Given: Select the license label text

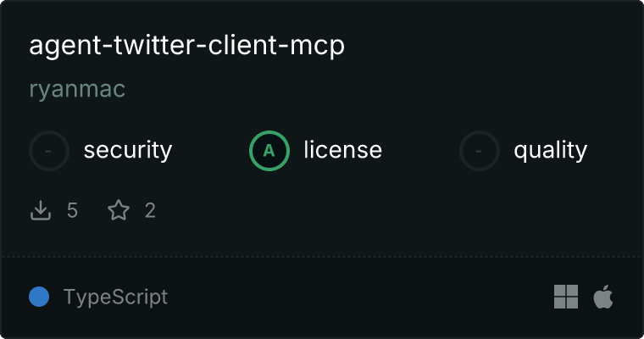Looking at the screenshot, I should click(343, 150).
